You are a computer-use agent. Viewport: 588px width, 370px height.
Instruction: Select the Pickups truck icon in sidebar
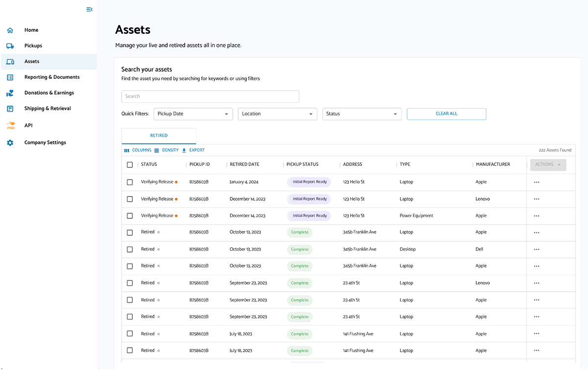[10, 45]
